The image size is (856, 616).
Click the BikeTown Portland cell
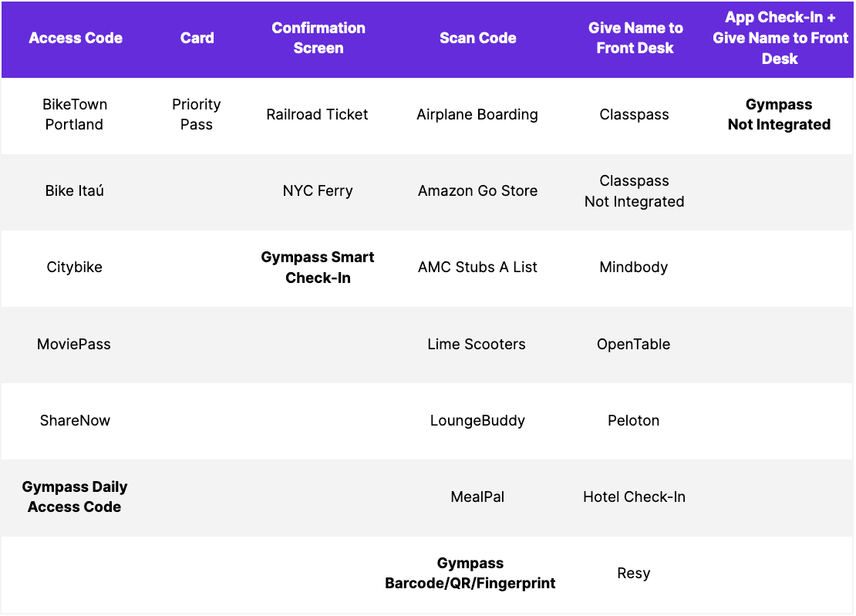pyautogui.click(x=75, y=114)
